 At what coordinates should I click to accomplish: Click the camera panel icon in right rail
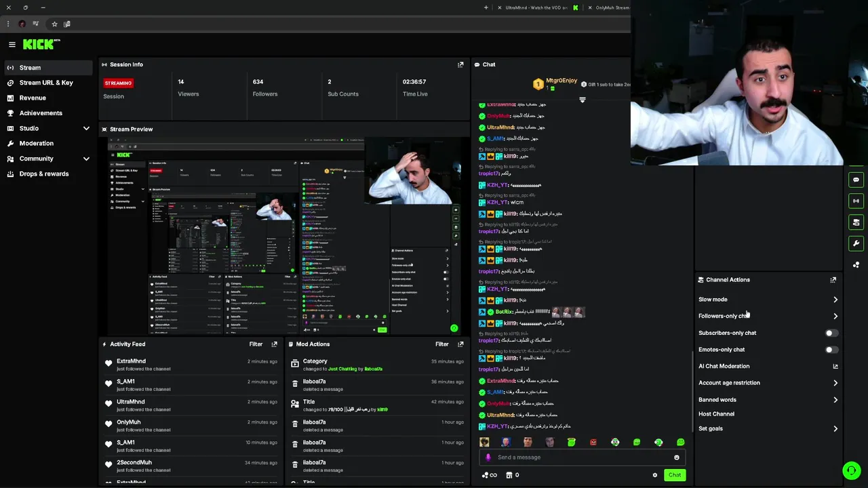[x=856, y=222]
